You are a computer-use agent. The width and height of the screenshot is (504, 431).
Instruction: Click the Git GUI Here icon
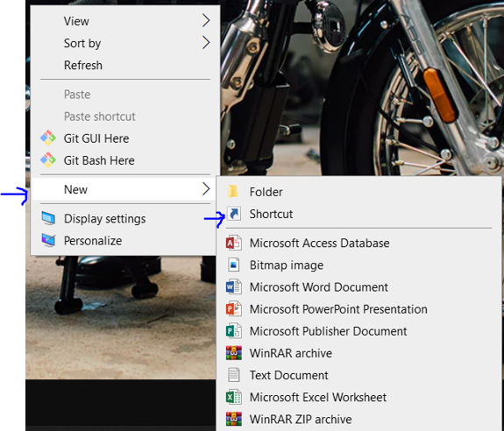tap(48, 138)
